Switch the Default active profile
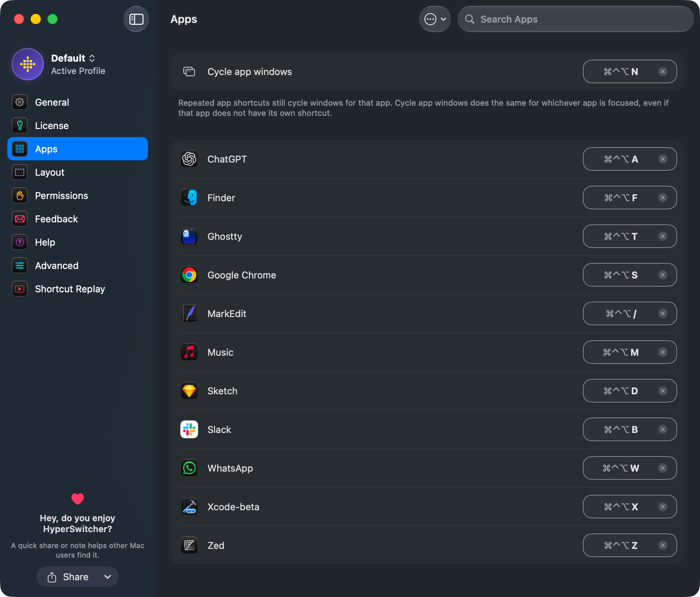This screenshot has height=597, width=700. click(x=73, y=58)
